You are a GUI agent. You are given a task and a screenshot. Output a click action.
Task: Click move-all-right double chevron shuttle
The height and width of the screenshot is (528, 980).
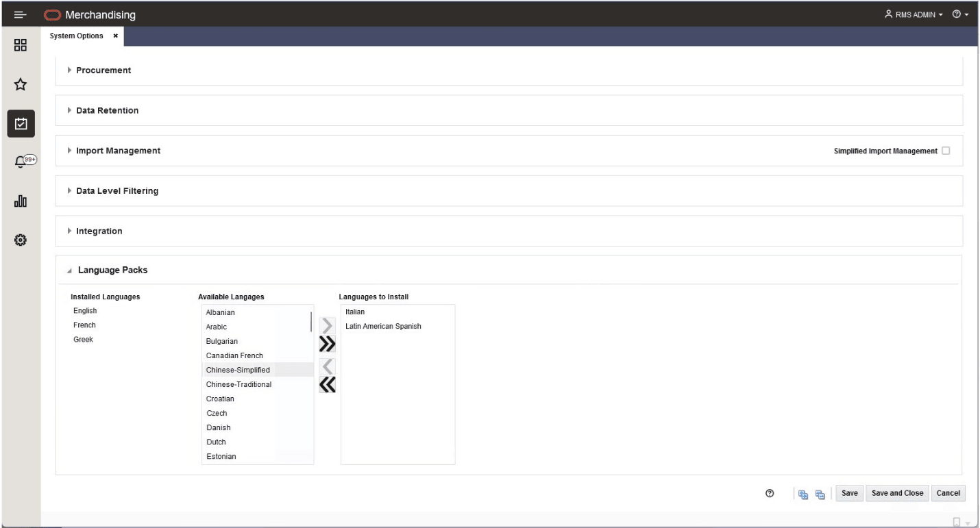coord(327,344)
